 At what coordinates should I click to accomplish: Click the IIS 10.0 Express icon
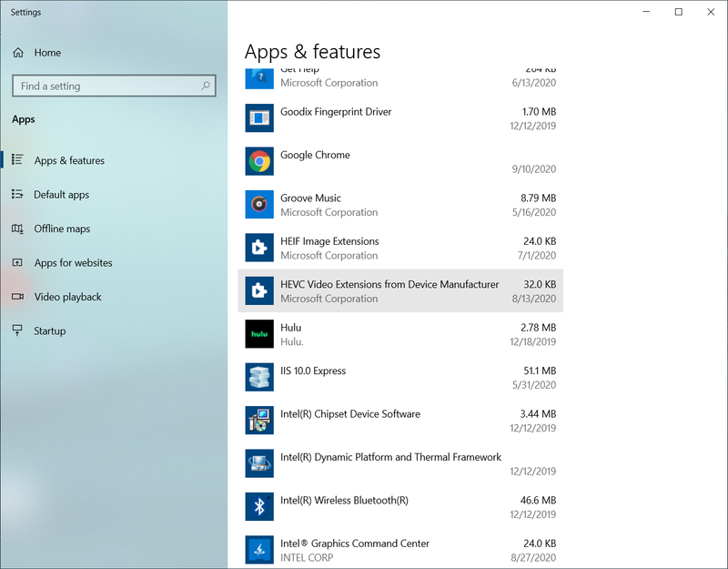pyautogui.click(x=259, y=377)
